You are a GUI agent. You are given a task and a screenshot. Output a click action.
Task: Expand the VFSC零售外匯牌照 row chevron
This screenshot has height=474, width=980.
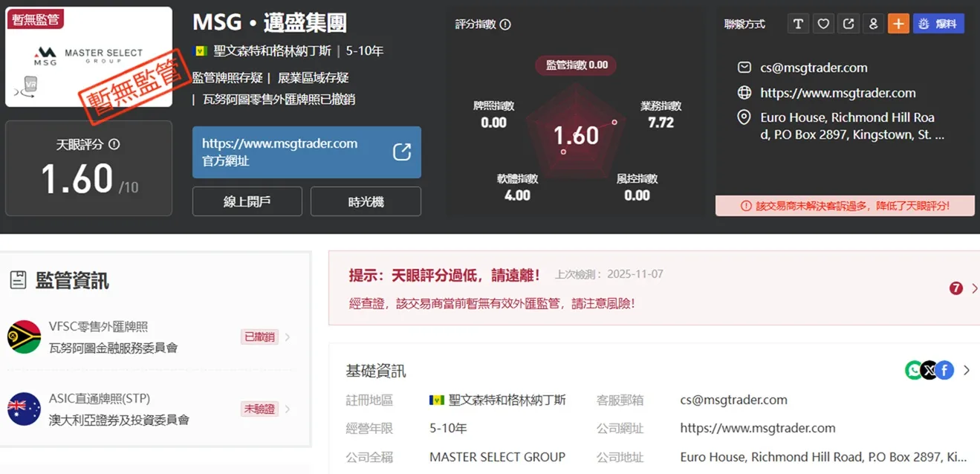[x=288, y=337]
